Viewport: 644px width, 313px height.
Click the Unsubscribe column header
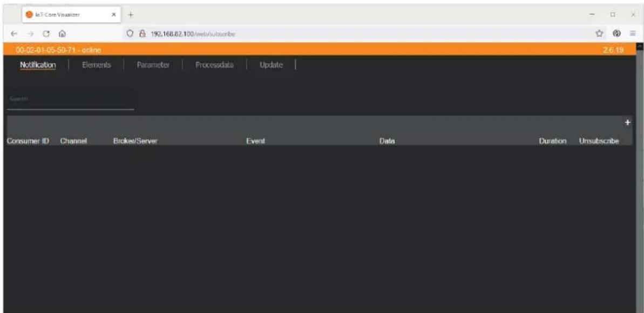pos(599,141)
